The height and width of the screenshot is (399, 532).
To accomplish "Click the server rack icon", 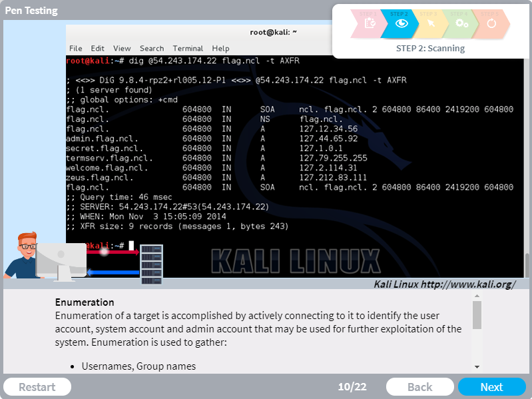I will click(x=151, y=264).
